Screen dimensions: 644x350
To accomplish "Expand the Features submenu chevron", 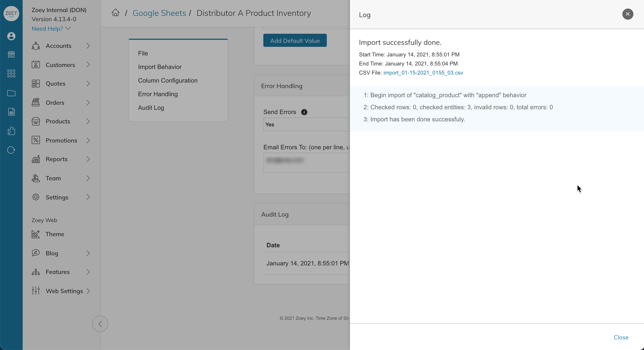I will click(88, 272).
